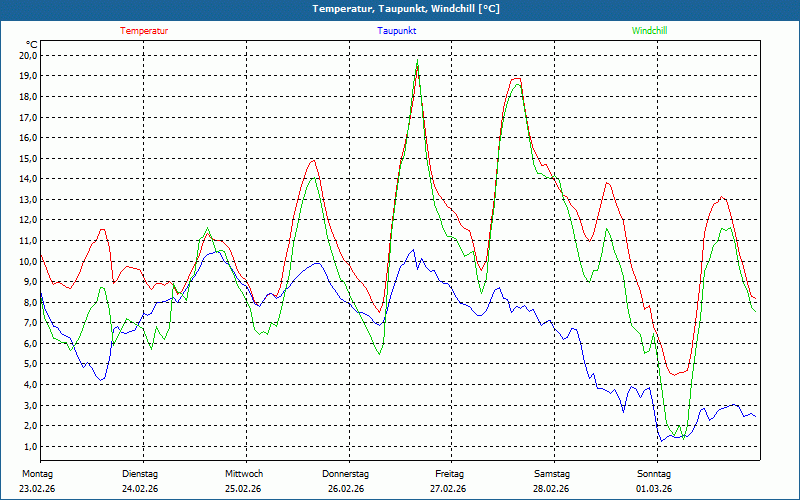Click the 15,0 value on the y-axis
Screen dimensions: 800x500
[27, 159]
